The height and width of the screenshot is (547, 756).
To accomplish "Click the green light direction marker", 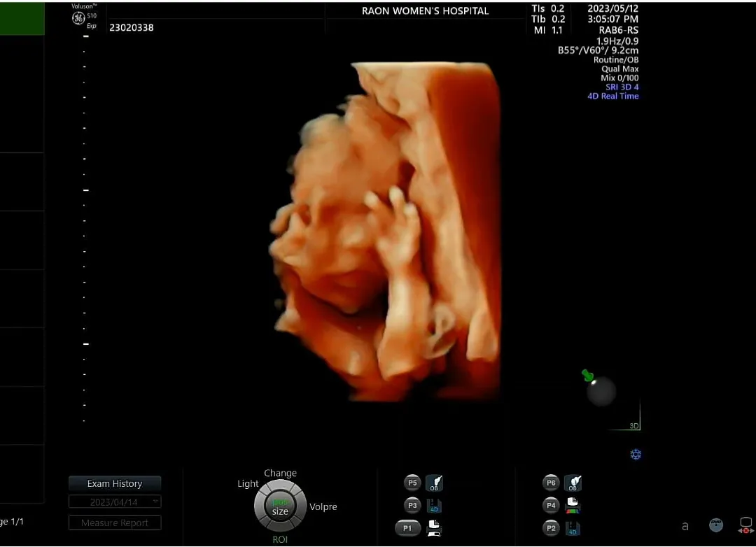I will click(587, 375).
